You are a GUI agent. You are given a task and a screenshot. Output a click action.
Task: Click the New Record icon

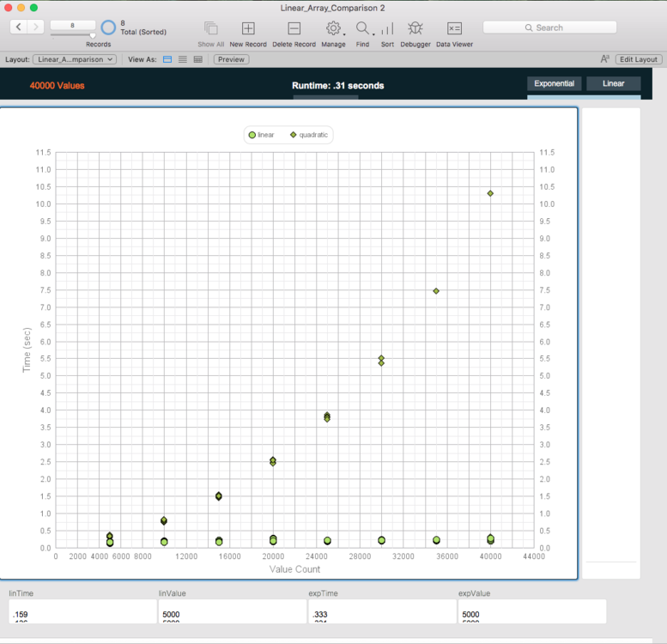(x=248, y=28)
